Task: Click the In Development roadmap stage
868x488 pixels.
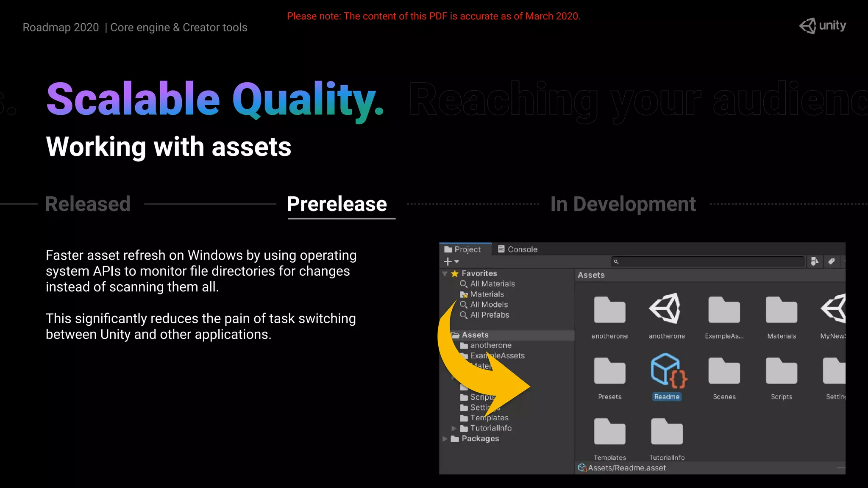Action: (x=623, y=204)
